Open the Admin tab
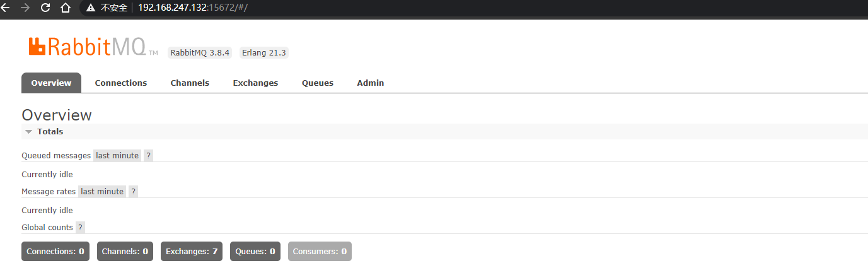This screenshot has height=263, width=868. pos(371,83)
